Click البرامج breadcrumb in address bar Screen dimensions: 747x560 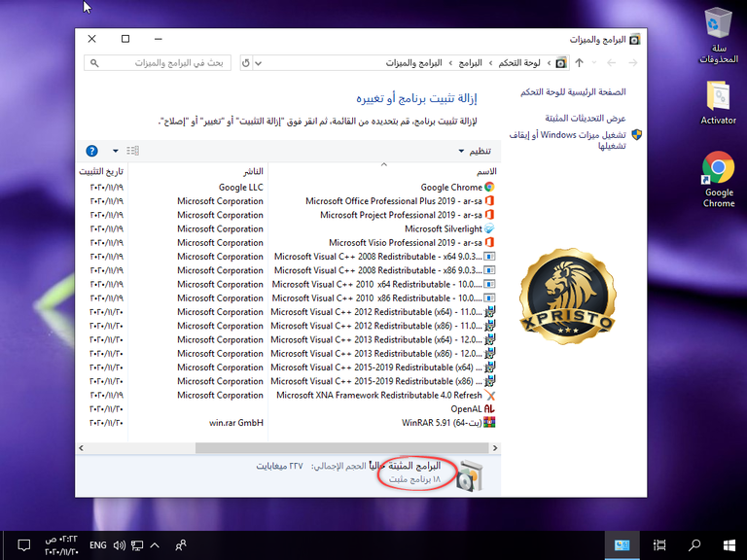(470, 63)
